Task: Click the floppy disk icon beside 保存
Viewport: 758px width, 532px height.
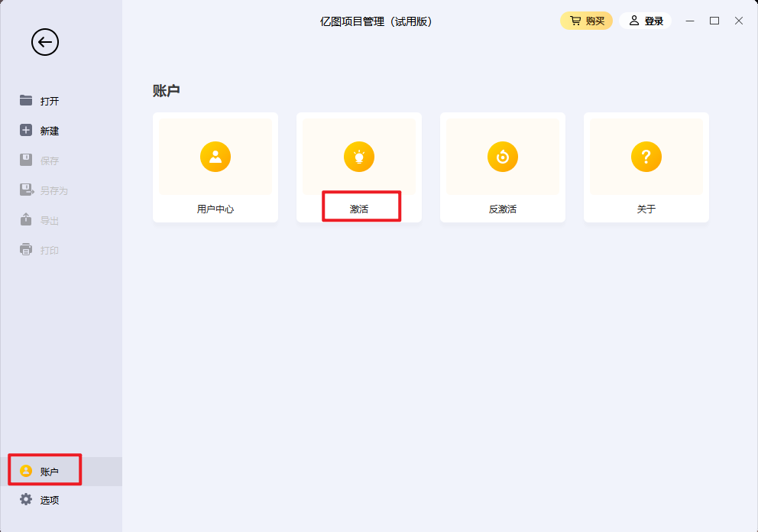Action: (x=26, y=160)
